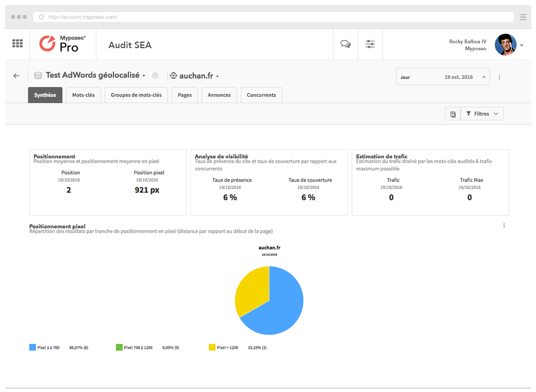Open Positionnement pixel chart options menu
Viewport: 536px width, 392px height.
[x=504, y=226]
